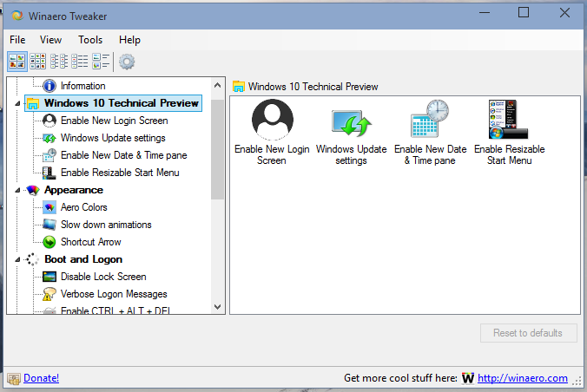The width and height of the screenshot is (587, 392).
Task: Select Slow down animations in tree
Action: [x=106, y=225]
